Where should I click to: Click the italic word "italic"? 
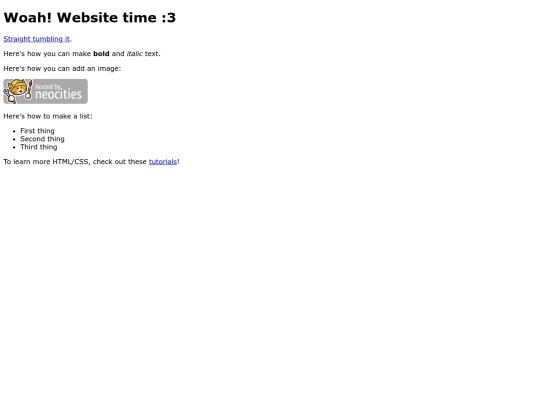pos(134,54)
